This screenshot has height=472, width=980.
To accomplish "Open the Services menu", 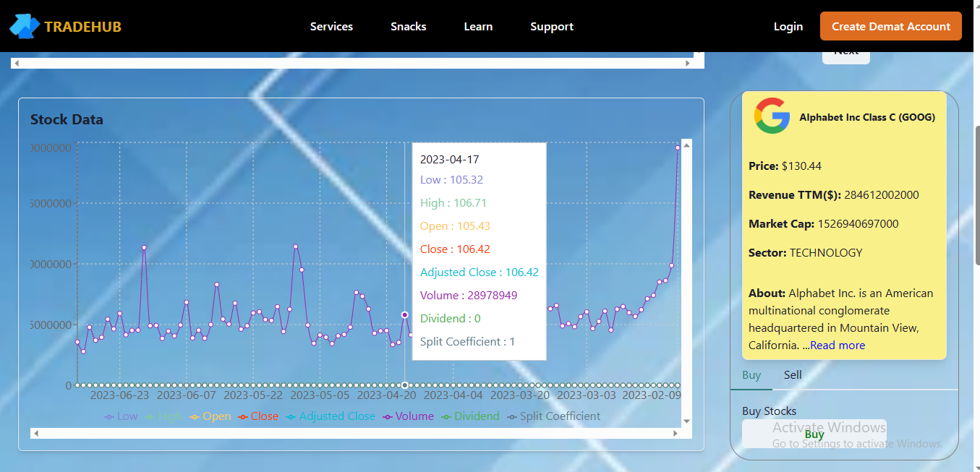I will tap(331, 27).
